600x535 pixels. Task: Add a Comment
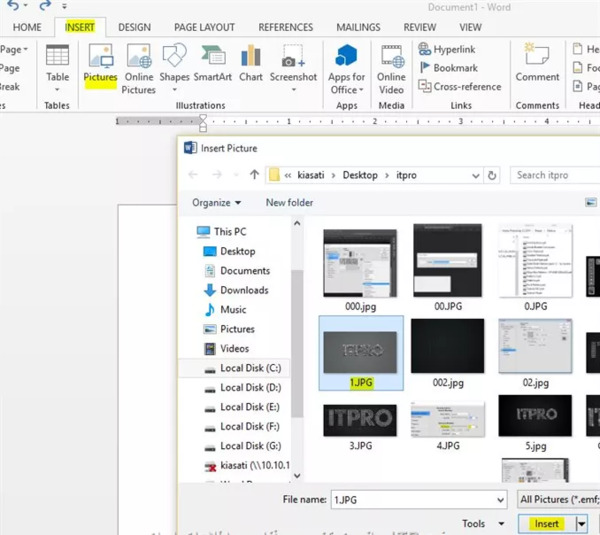pos(537,63)
